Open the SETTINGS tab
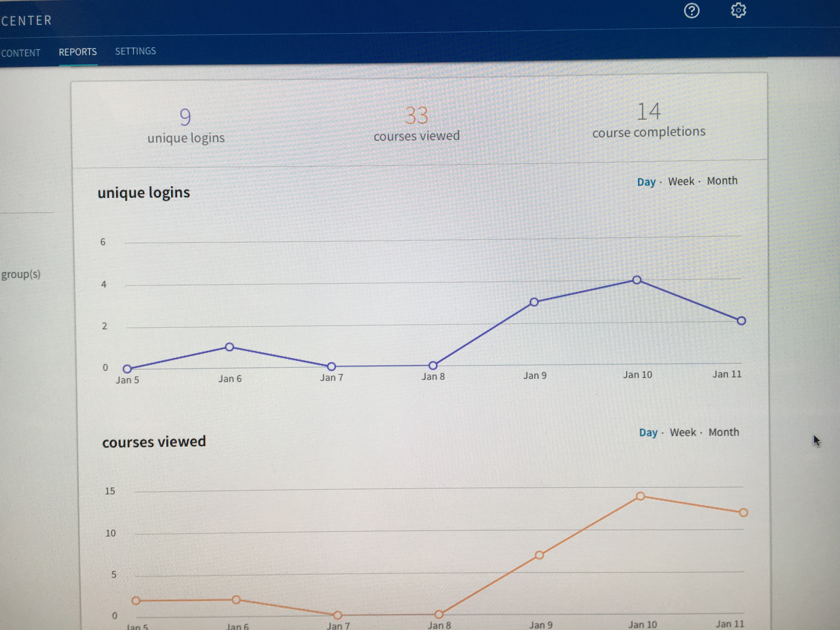The image size is (840, 630). tap(136, 51)
